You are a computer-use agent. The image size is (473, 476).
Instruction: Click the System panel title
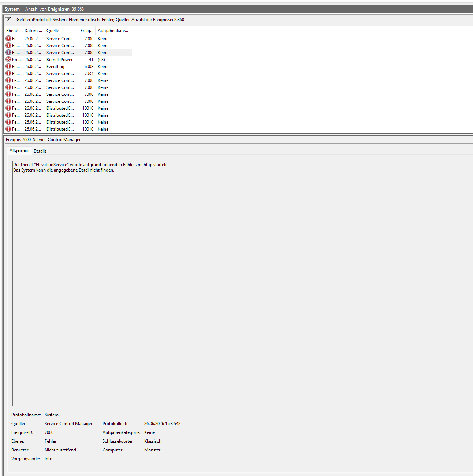pos(12,9)
